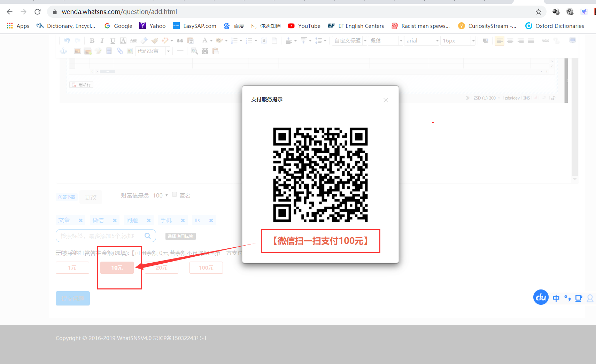Click the 选择热门标签 button
596x364 pixels.
coord(180,237)
